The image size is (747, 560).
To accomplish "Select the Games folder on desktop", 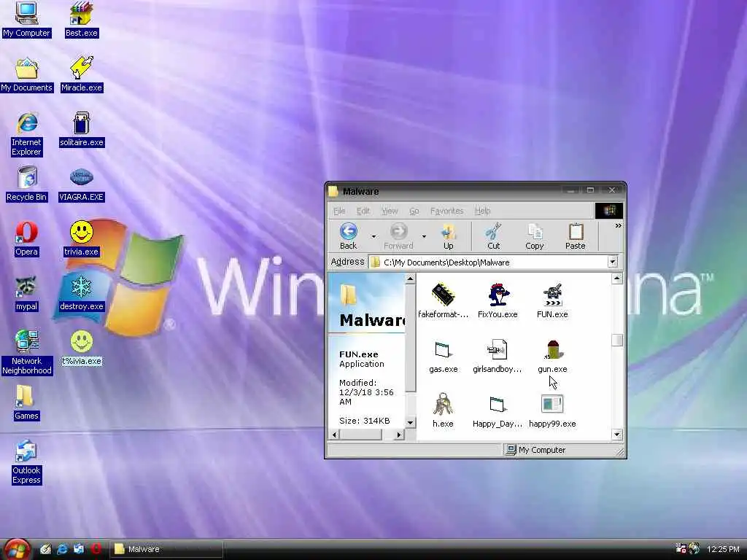I will pyautogui.click(x=26, y=402).
